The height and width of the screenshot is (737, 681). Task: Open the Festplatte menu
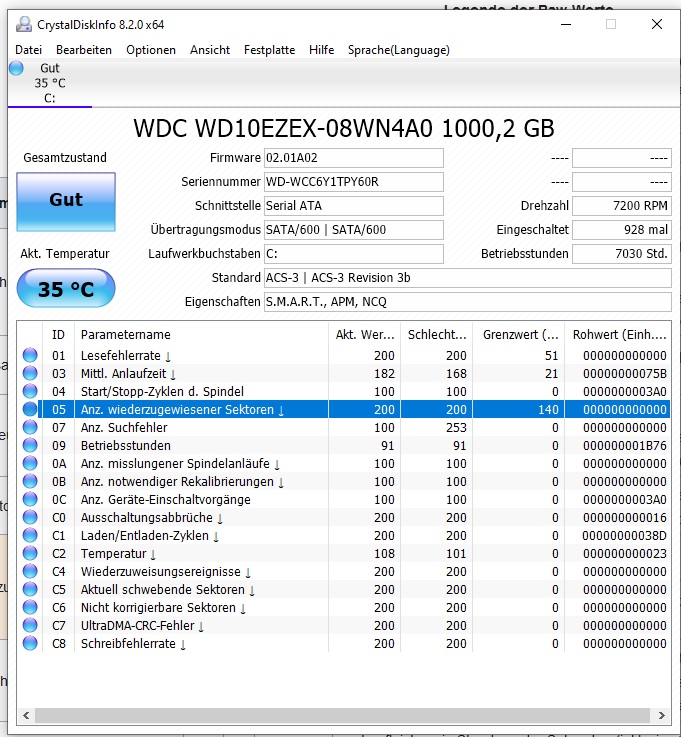[x=269, y=50]
